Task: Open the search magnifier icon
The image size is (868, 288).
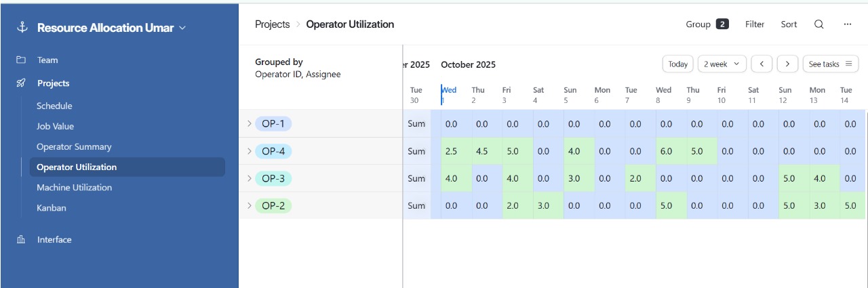Action: pyautogui.click(x=818, y=24)
